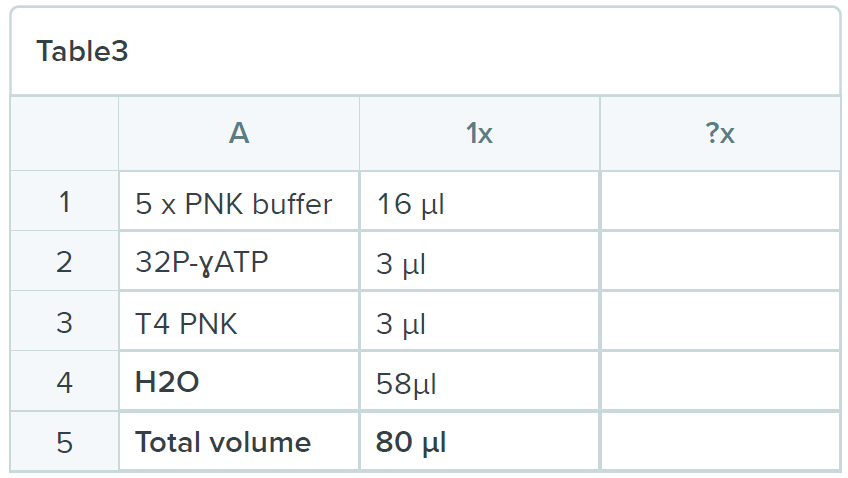Click row number 1 header
The width and height of the screenshot is (848, 478).
point(65,203)
